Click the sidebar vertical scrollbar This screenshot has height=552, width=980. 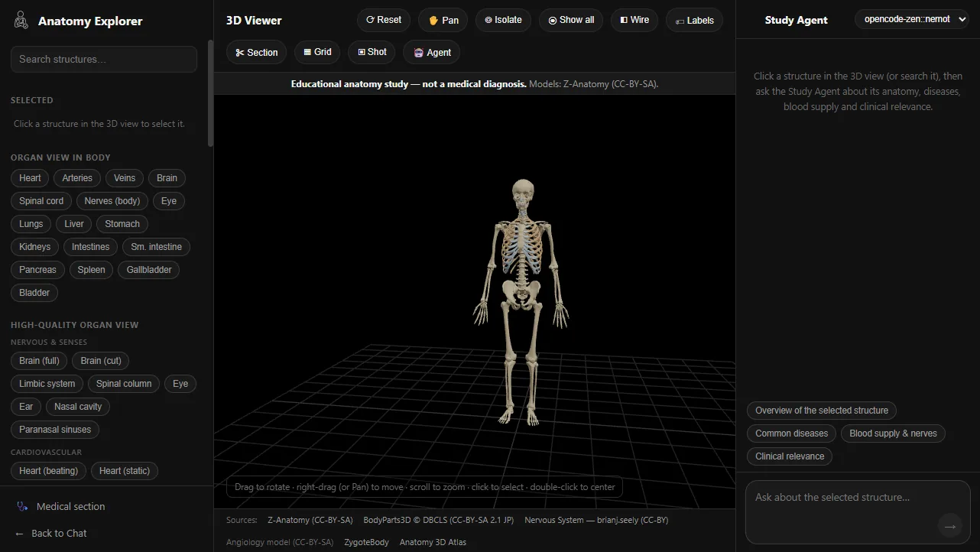(210, 92)
